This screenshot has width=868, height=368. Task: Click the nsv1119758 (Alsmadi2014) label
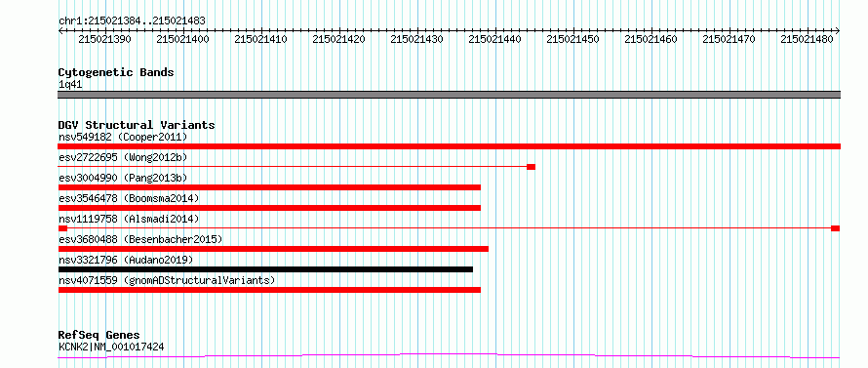[129, 219]
